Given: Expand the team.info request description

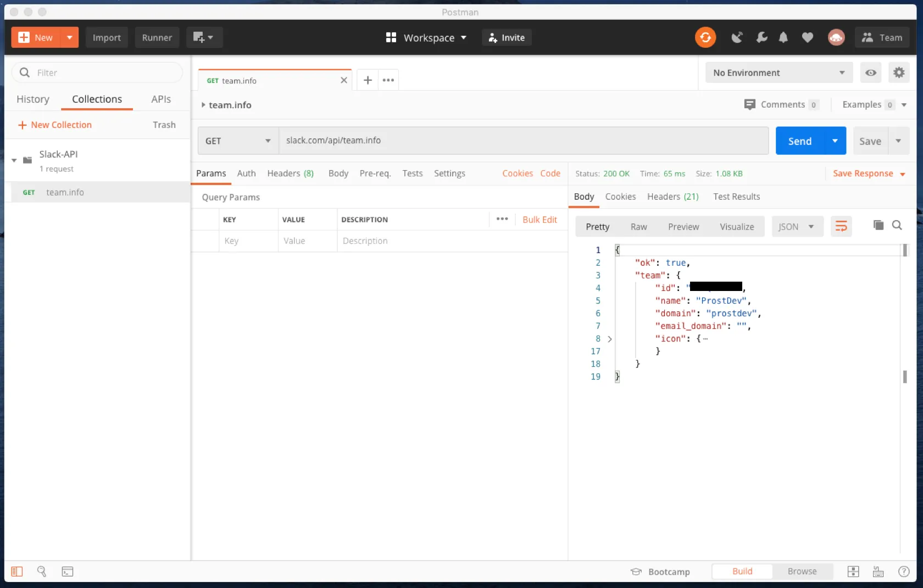Looking at the screenshot, I should click(x=203, y=105).
